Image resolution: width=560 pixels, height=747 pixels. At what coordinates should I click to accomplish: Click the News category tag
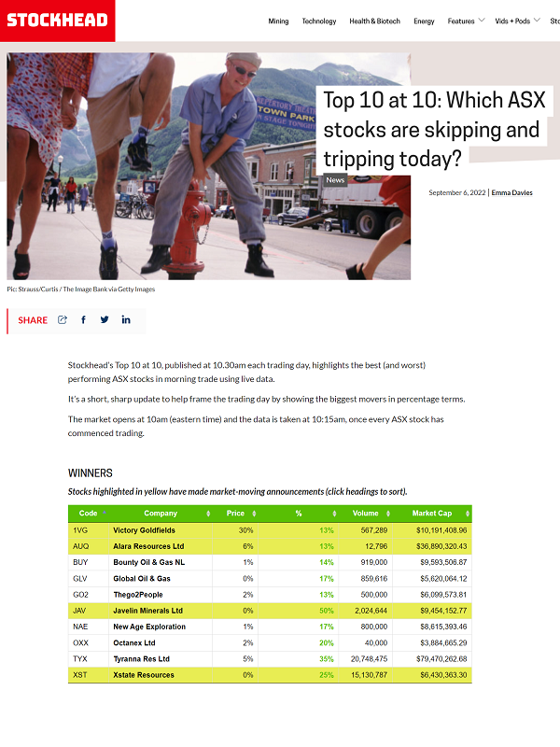335,180
